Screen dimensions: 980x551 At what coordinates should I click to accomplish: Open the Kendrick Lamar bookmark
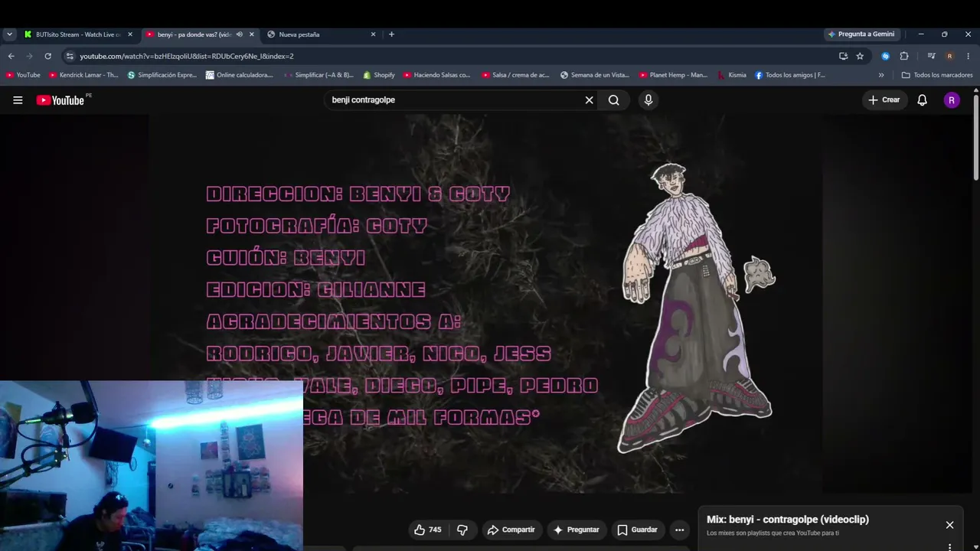click(x=83, y=75)
